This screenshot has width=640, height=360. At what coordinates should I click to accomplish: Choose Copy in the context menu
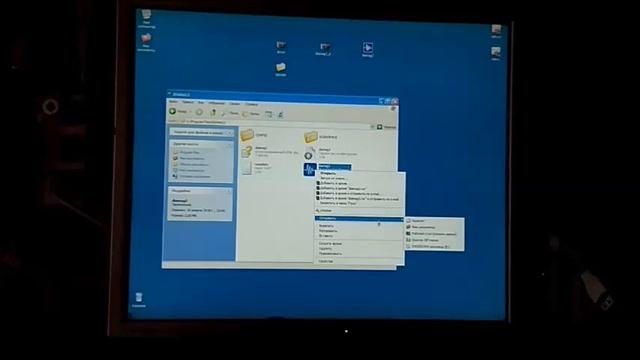click(x=328, y=231)
